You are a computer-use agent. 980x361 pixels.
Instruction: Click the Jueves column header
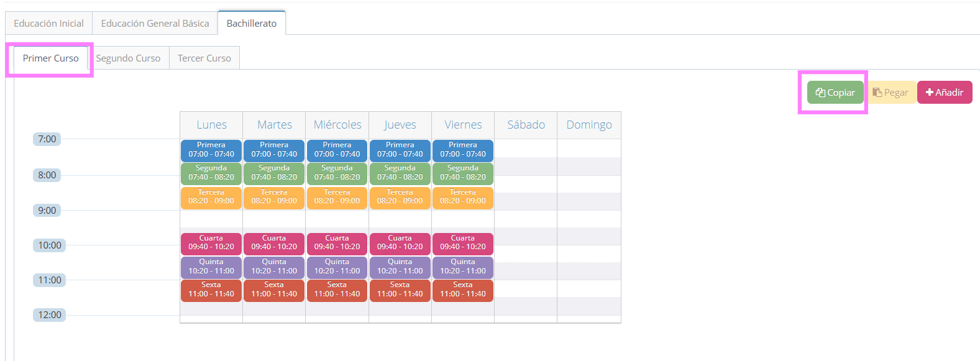(x=400, y=125)
